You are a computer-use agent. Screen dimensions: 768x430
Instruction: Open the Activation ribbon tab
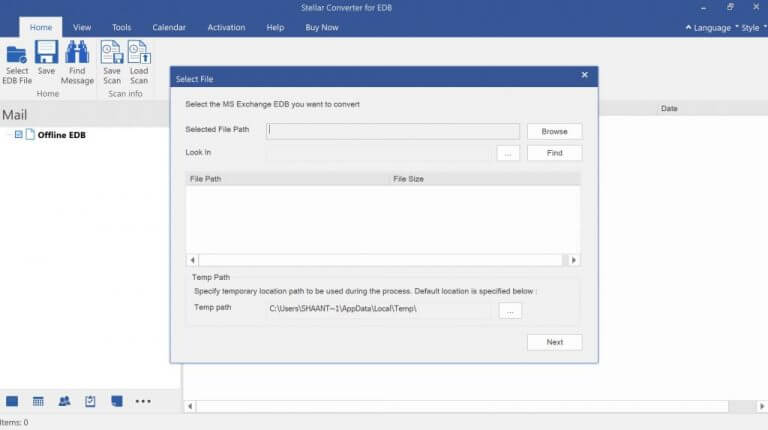[226, 27]
